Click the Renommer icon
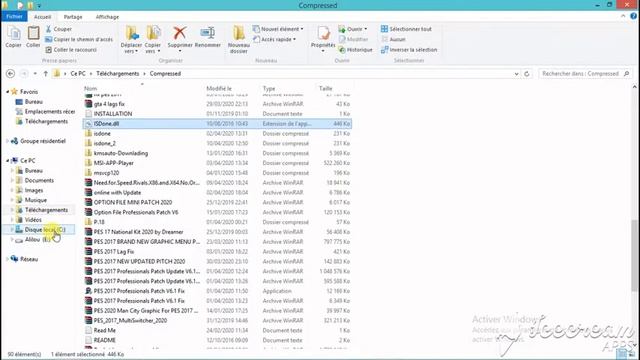Screen dimensions: 640x360 [x=207, y=33]
